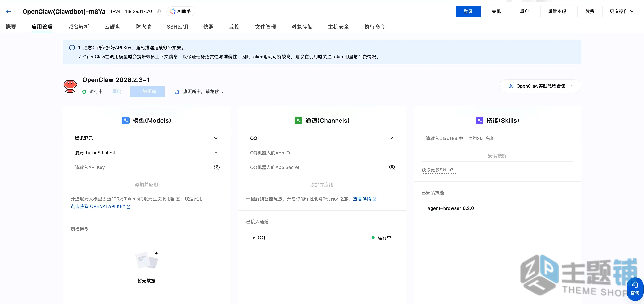Click the 获取更多Skills? link
The image size is (644, 304).
(437, 170)
